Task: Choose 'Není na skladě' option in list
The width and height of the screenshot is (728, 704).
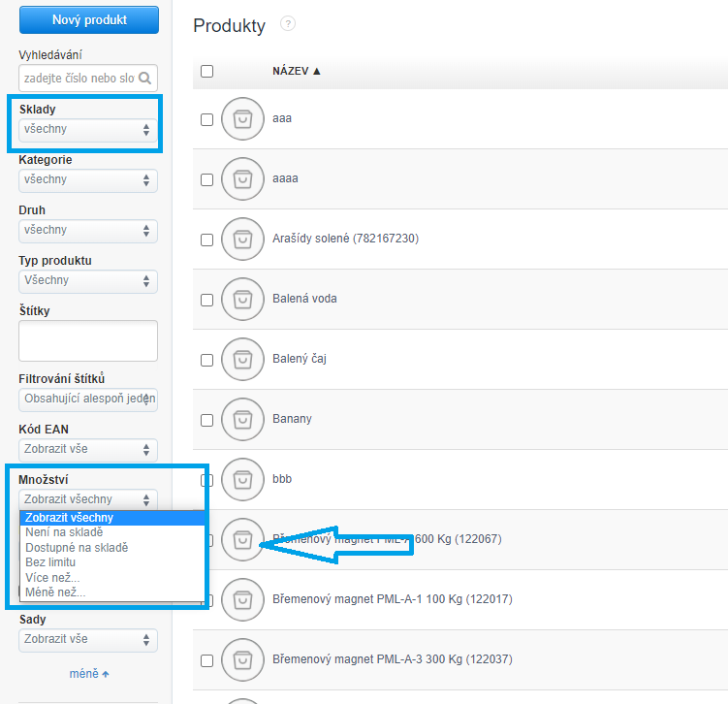Action: 64,532
